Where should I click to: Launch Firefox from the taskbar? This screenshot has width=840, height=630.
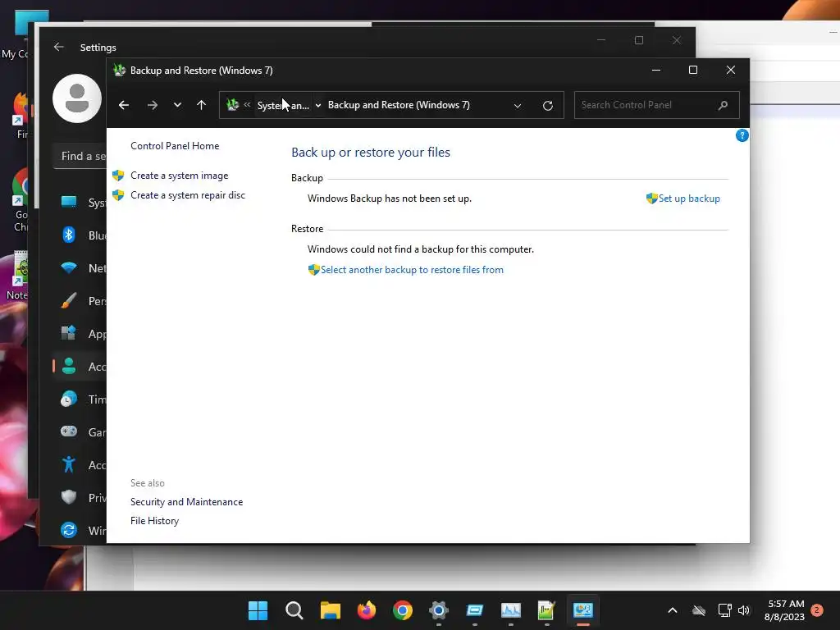(x=367, y=610)
